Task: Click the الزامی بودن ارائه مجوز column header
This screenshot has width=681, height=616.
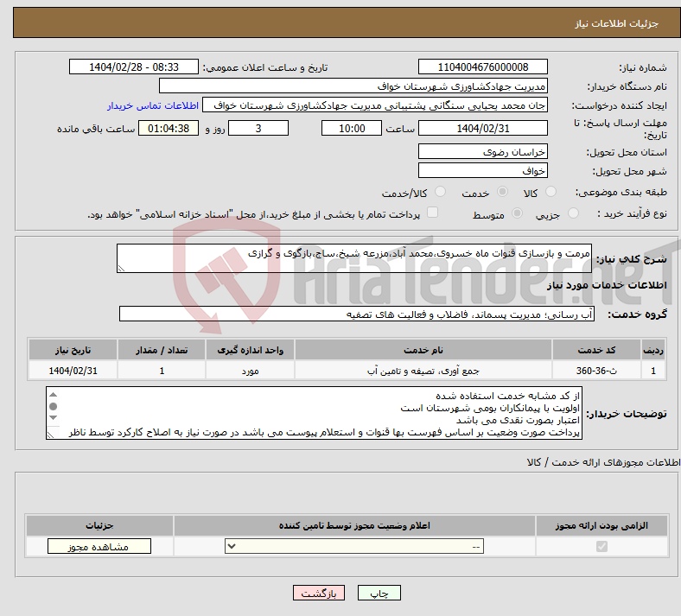Action: click(x=601, y=525)
